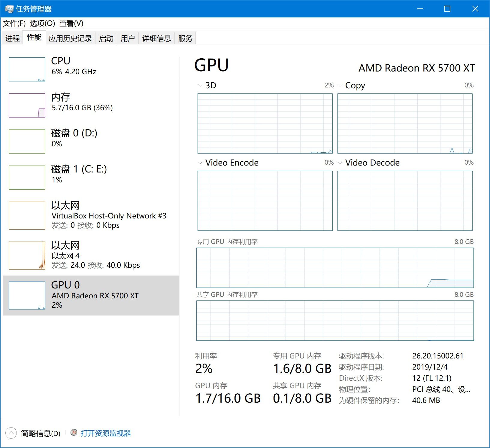
Task: Open the 文件(F) menu
Action: tap(14, 23)
